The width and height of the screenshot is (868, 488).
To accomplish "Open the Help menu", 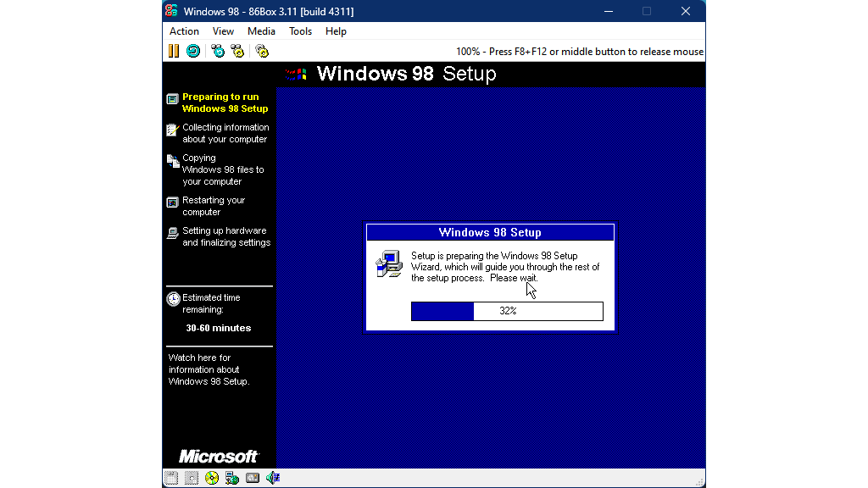I will 336,31.
